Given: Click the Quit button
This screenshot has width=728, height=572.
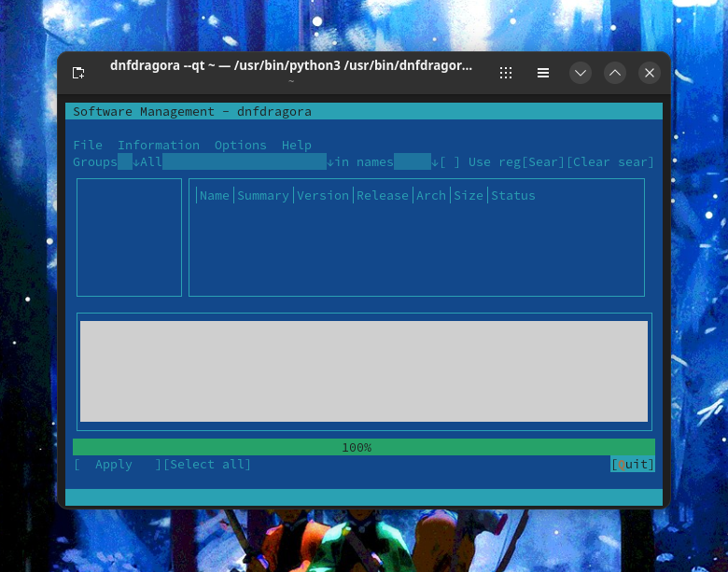Looking at the screenshot, I should (x=633, y=465).
